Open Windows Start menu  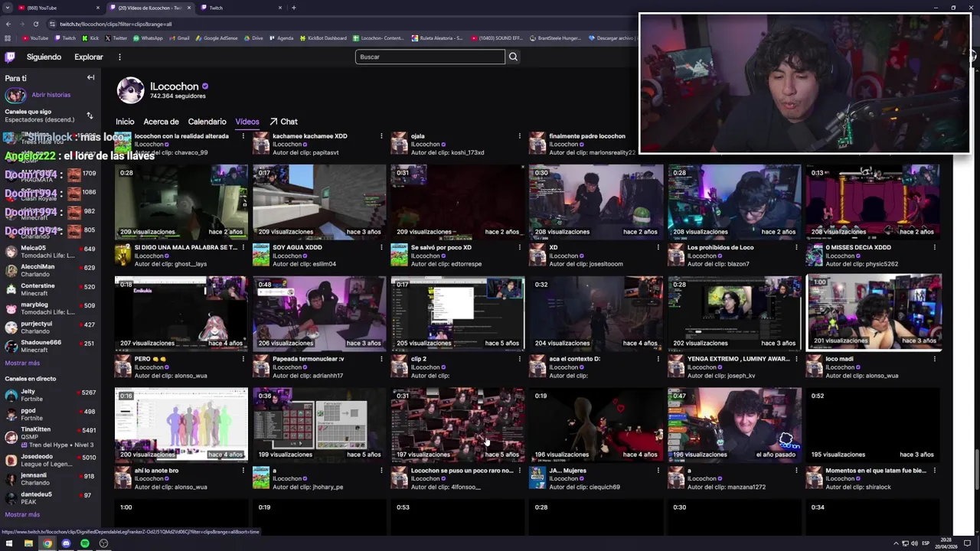(8, 543)
